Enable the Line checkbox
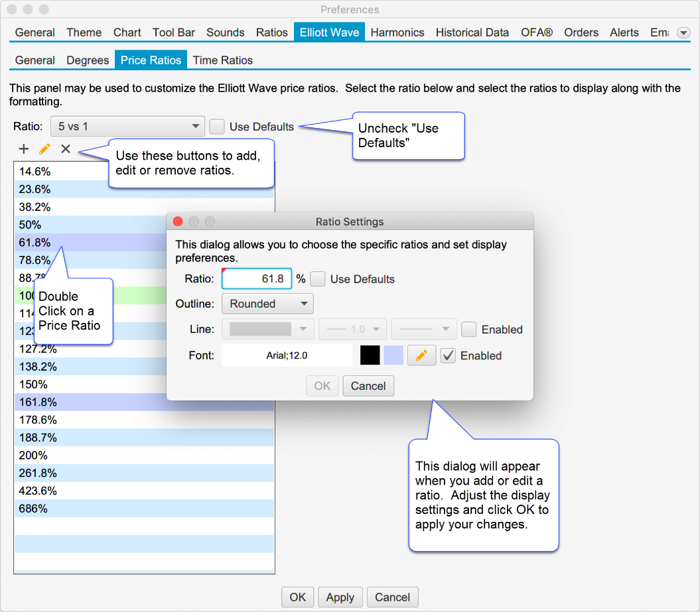The width and height of the screenshot is (700, 612). pos(469,330)
